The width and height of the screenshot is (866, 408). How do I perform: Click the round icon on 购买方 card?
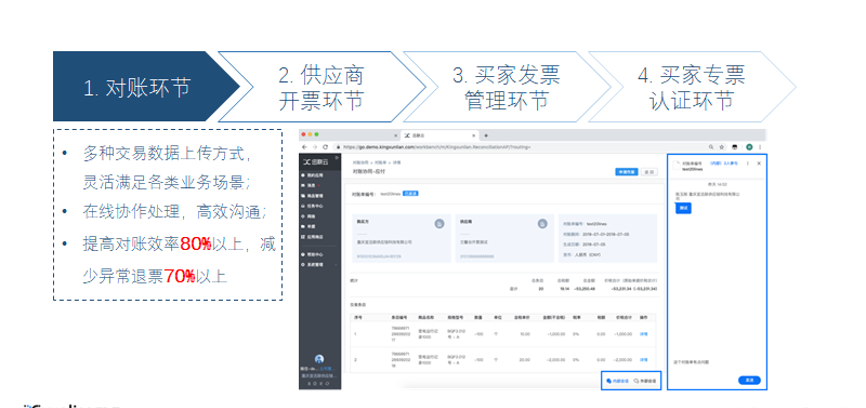tap(439, 223)
